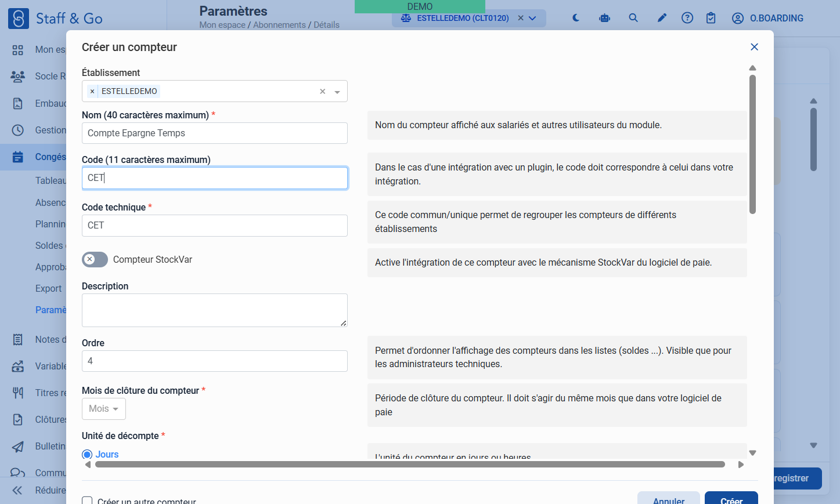This screenshot has width=840, height=504.
Task: Click the dialog vertical scrollbar thumb
Action: click(752, 144)
